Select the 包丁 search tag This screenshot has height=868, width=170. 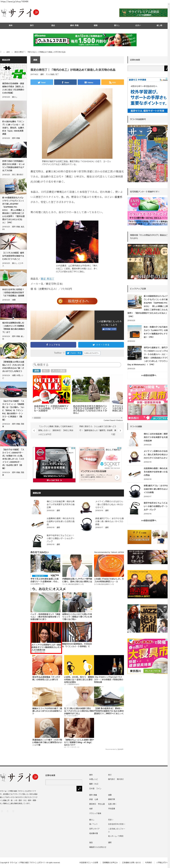(46, 371)
